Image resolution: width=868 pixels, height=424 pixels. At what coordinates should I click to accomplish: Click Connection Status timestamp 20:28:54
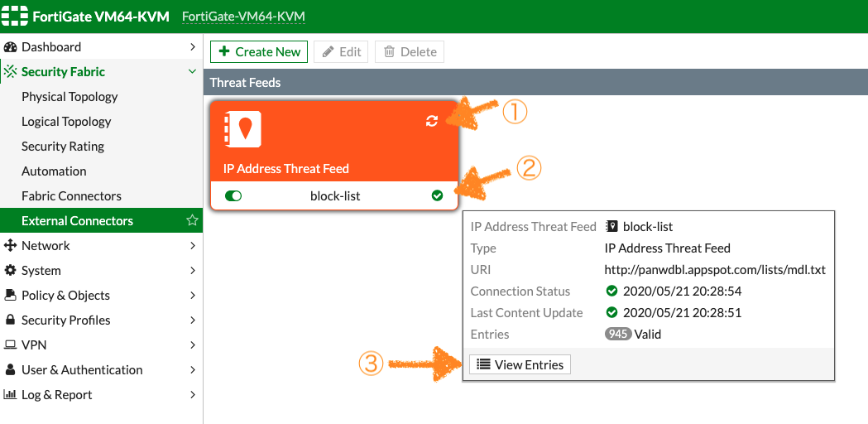click(682, 291)
